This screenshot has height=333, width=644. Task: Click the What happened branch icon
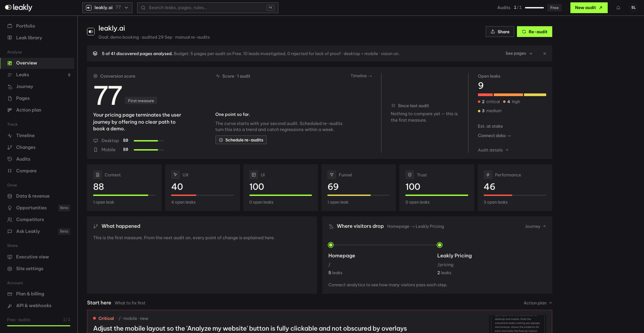tap(95, 226)
